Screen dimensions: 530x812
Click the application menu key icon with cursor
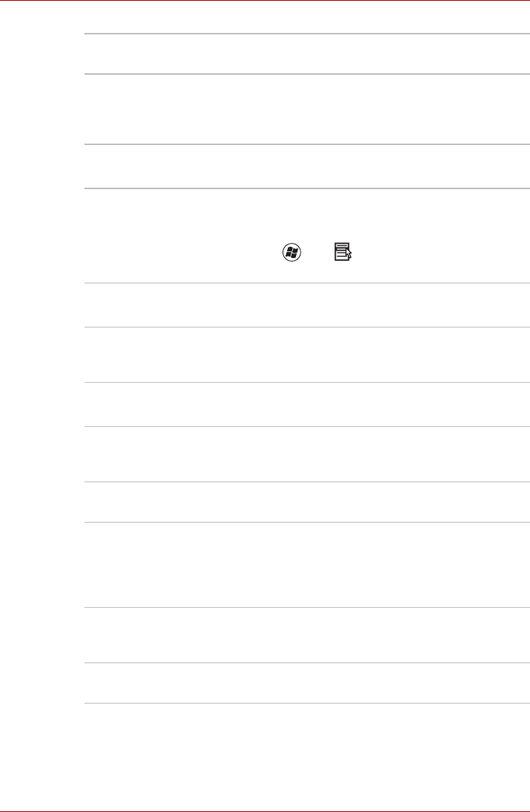(343, 252)
